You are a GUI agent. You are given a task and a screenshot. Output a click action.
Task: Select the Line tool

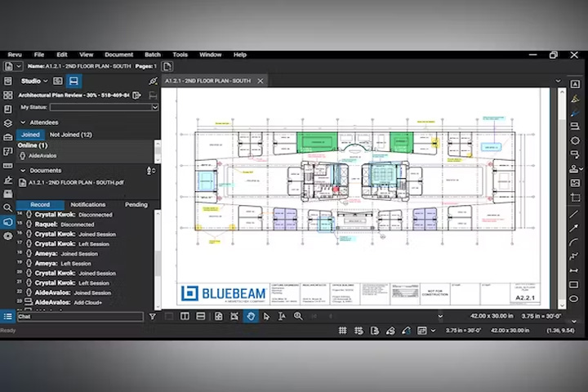click(x=574, y=214)
